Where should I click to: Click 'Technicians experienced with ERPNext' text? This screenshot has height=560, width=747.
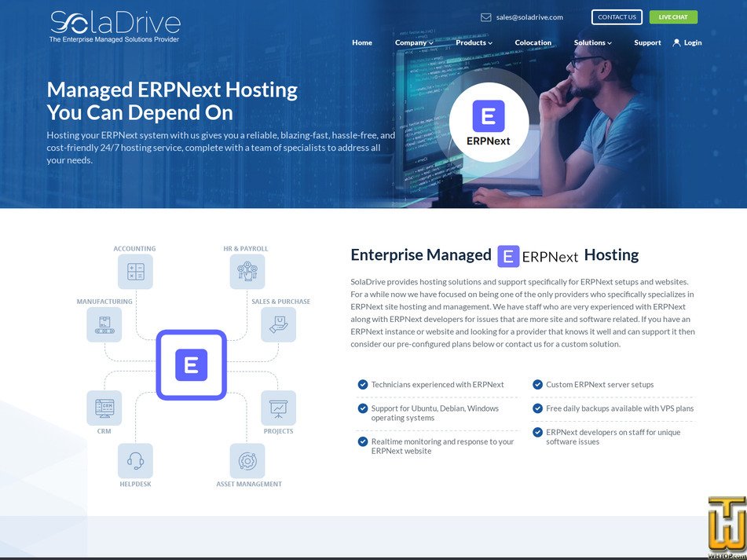(438, 384)
